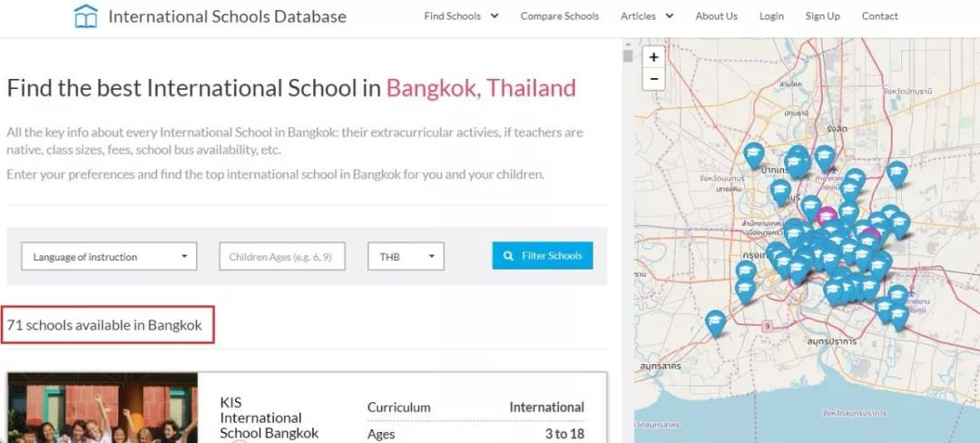The image size is (980, 443).
Task: Focus the Children Ages input field
Action: pos(282,256)
